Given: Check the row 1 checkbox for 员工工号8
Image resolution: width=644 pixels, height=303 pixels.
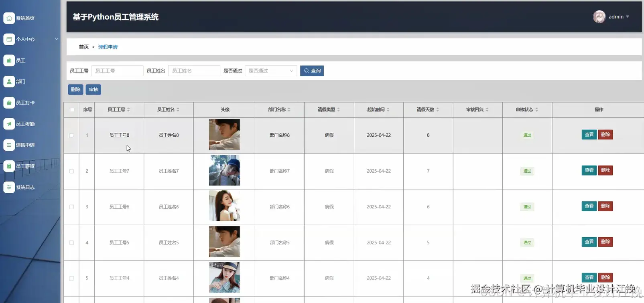Looking at the screenshot, I should [x=71, y=135].
